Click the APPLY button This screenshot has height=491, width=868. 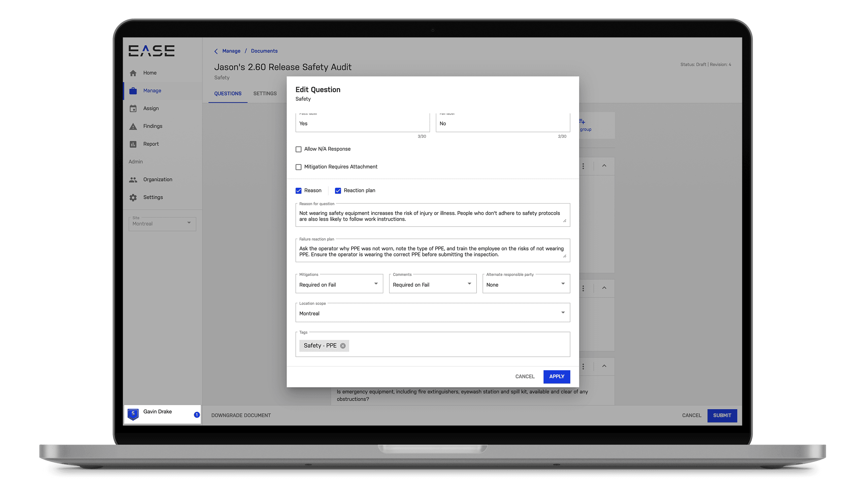556,377
